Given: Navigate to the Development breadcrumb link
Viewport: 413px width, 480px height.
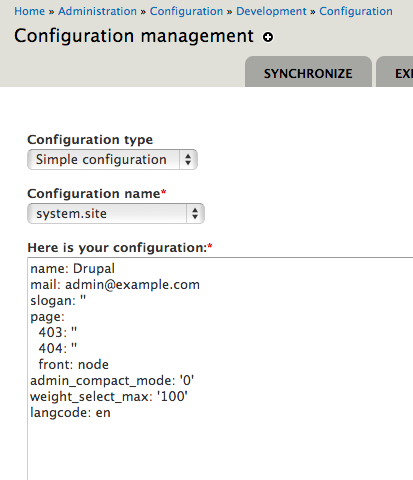Looking at the screenshot, I should pyautogui.click(x=271, y=11).
